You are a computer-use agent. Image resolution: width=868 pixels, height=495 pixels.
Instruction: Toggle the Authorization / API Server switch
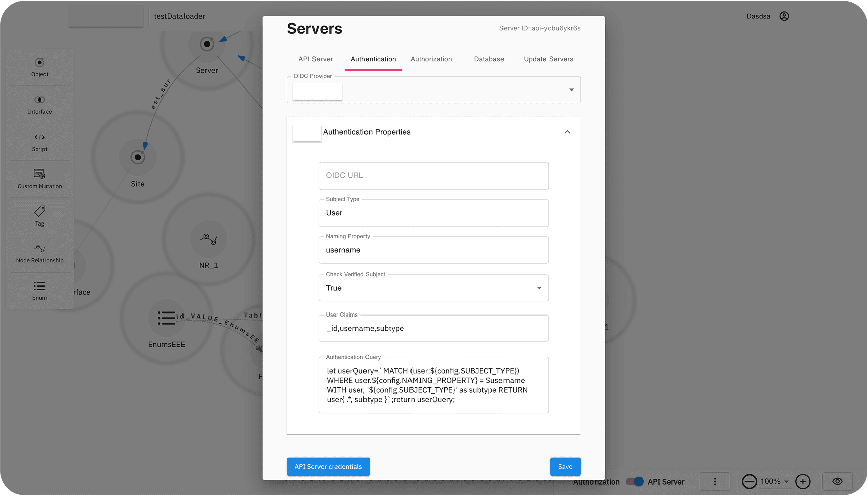click(634, 482)
